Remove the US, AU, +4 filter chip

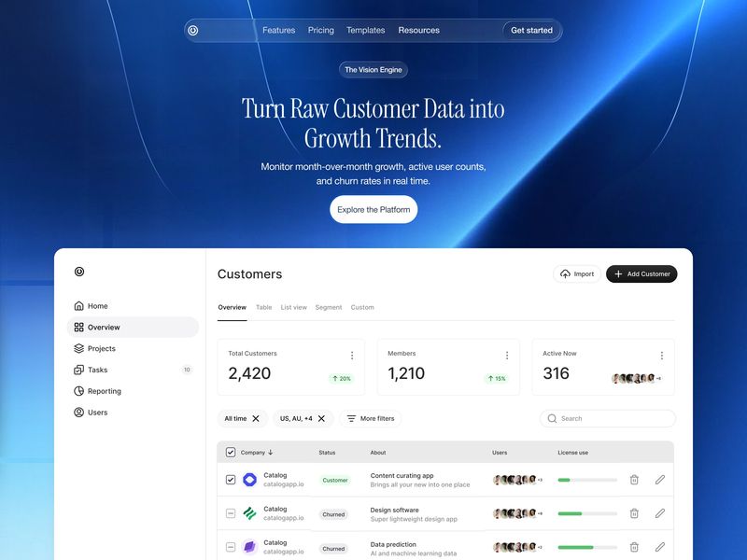pos(321,418)
